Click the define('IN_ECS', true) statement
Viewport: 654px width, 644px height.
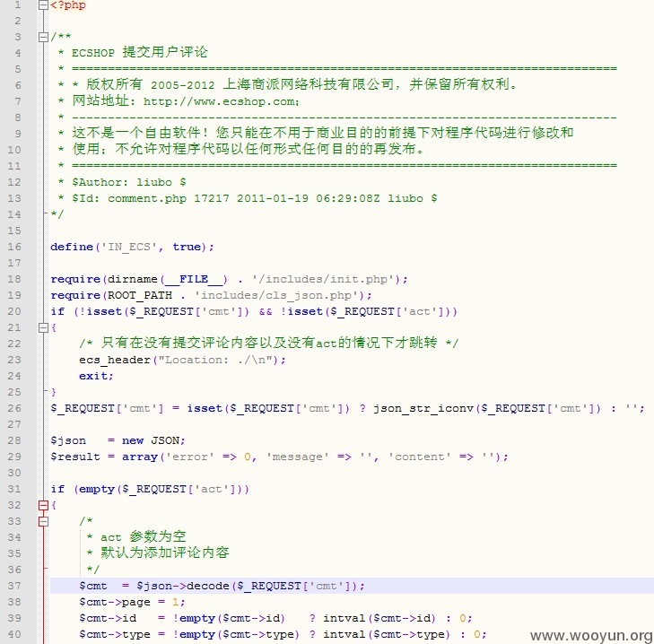(x=132, y=247)
